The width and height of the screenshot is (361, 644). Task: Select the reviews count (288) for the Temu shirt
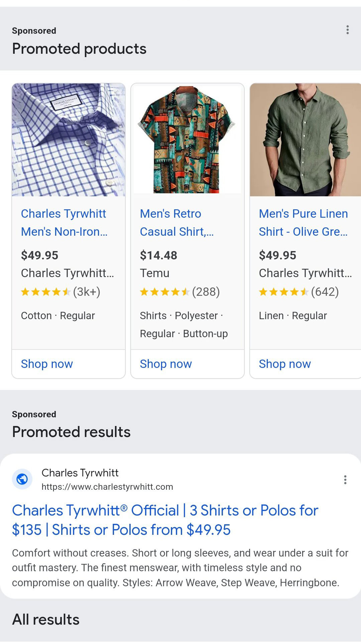click(206, 292)
